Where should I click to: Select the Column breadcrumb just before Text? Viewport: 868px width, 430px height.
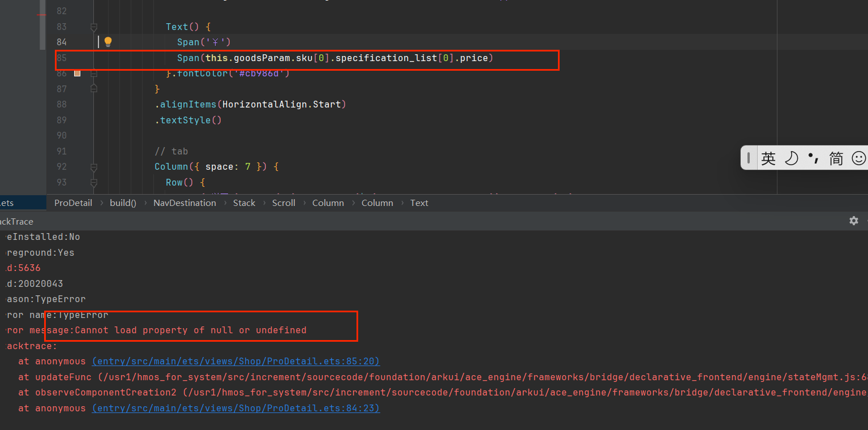tap(377, 203)
